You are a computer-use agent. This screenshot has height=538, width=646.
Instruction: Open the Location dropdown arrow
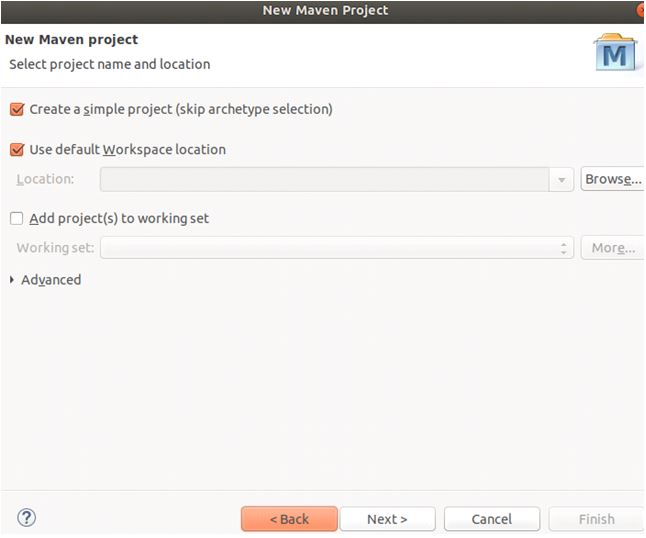tap(563, 180)
